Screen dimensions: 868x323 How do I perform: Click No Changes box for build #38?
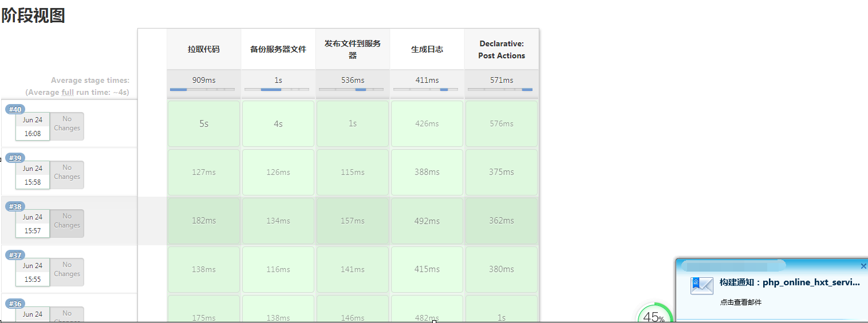coord(67,224)
